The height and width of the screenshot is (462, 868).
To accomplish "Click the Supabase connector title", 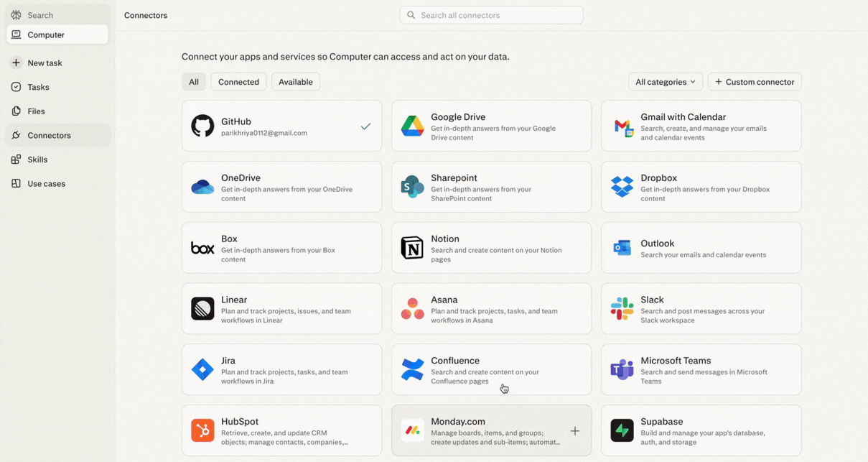I will pos(662,422).
